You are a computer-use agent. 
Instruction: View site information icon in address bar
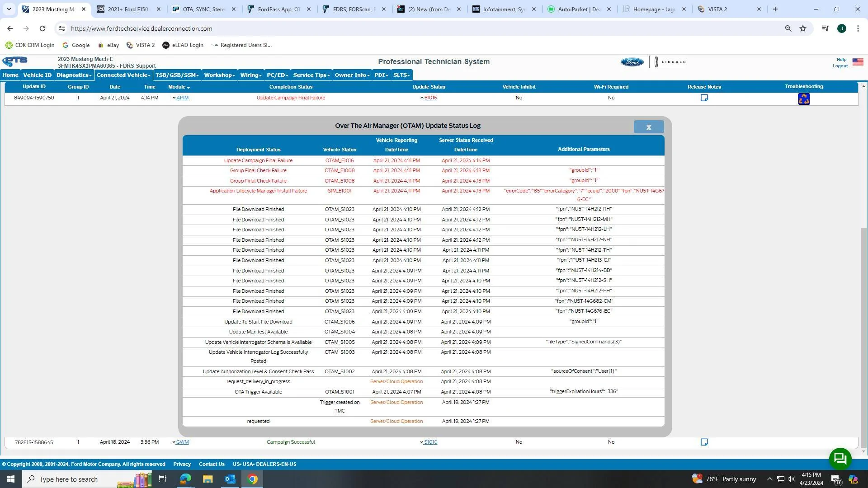click(62, 28)
